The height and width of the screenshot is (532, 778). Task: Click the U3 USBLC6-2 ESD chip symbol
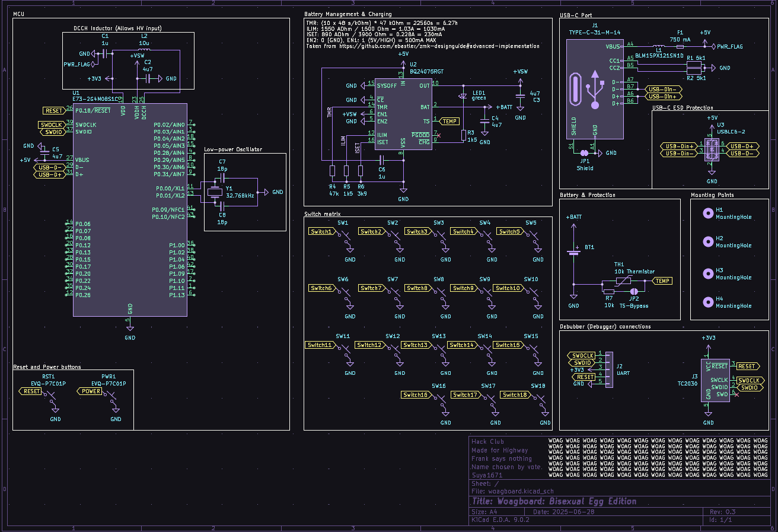712,150
